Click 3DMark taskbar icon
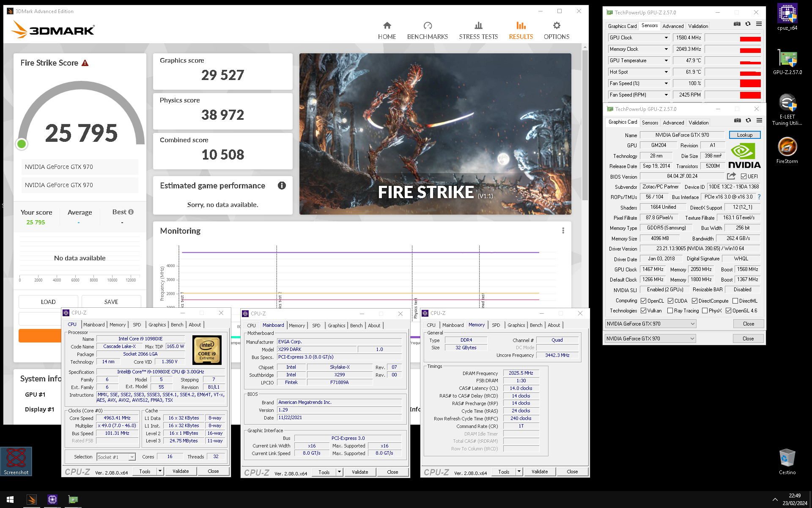Screen dimensions: 812x508 click(x=32, y=500)
